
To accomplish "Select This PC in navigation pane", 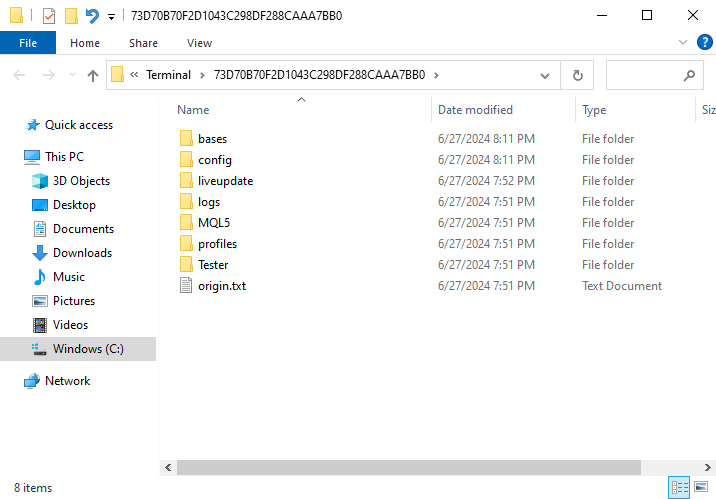I will (64, 157).
